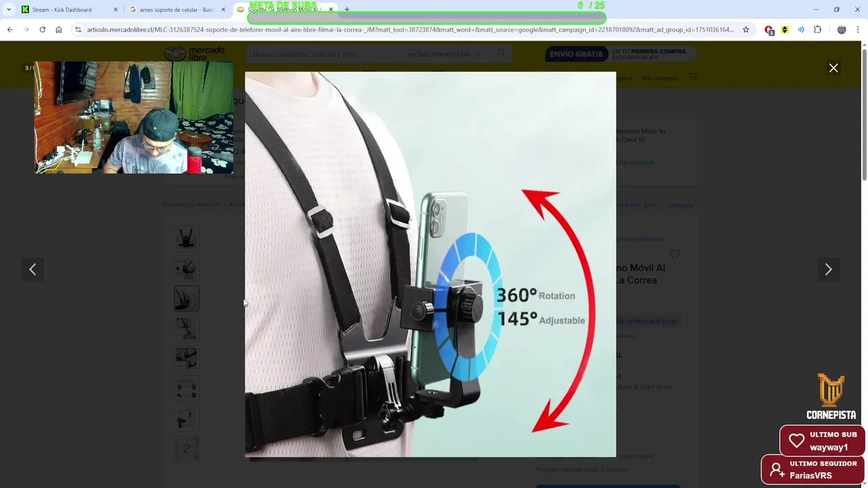This screenshot has height=488, width=868.
Task: Go to next gallery image
Action: (828, 269)
